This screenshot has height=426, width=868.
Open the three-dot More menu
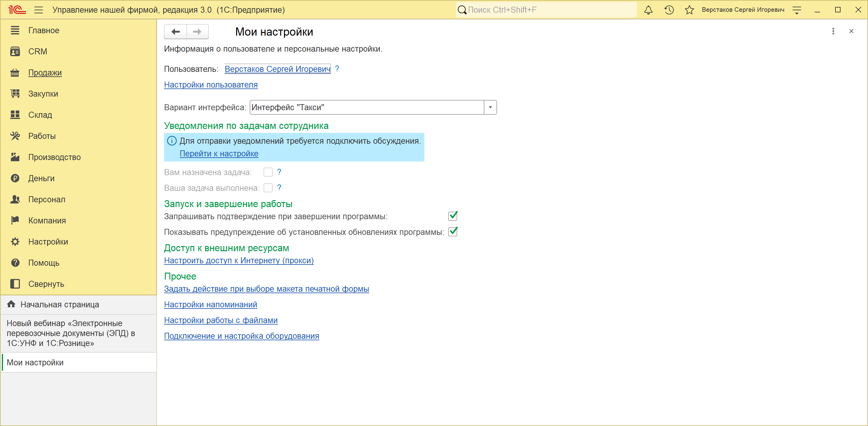(833, 31)
